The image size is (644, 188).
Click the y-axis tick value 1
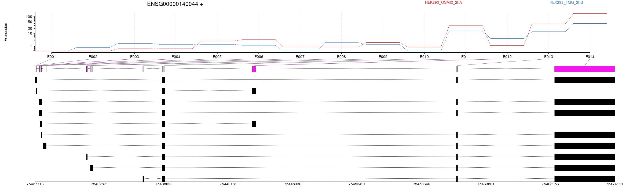pyautogui.click(x=31, y=46)
